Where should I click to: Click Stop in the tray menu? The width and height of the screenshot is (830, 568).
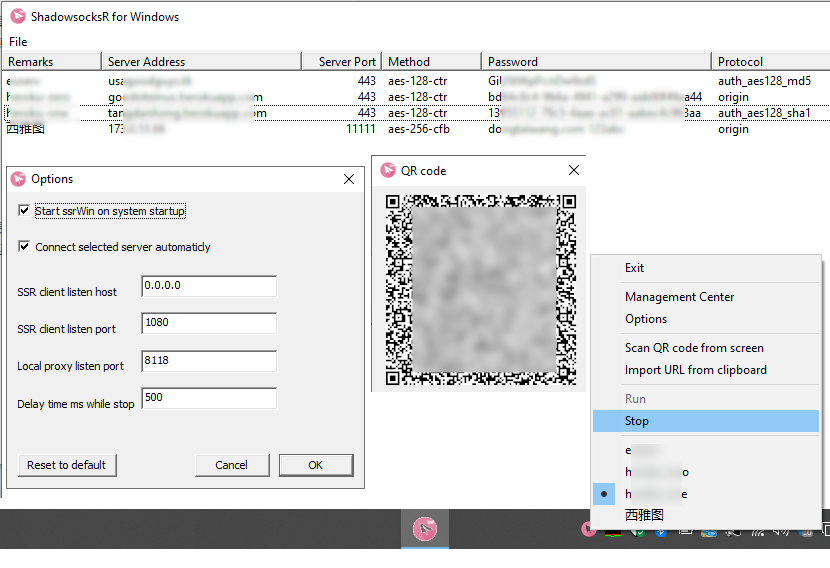706,421
